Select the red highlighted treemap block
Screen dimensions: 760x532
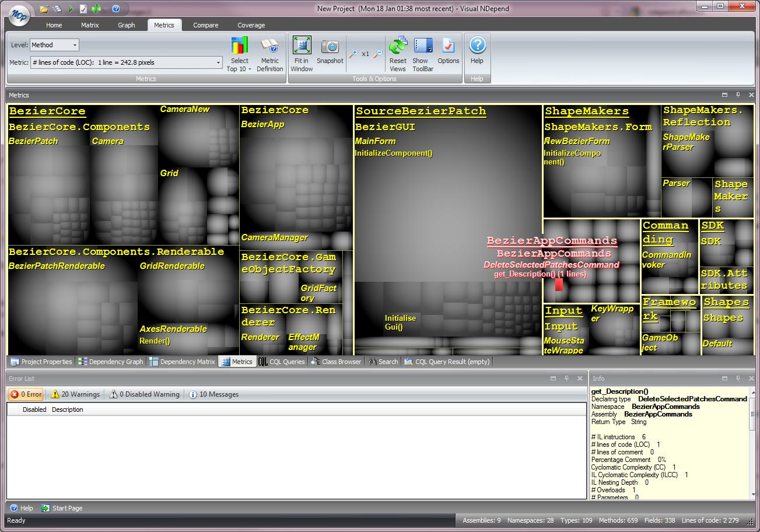(x=559, y=284)
